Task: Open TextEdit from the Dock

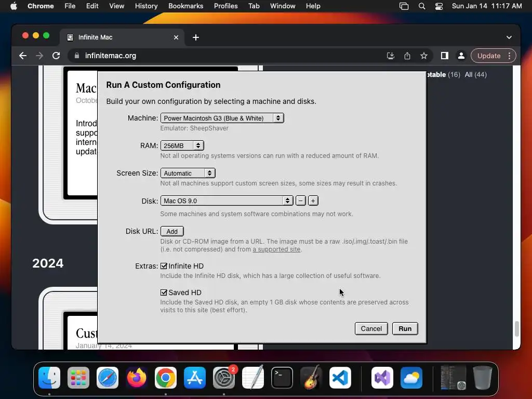Action: (253, 378)
